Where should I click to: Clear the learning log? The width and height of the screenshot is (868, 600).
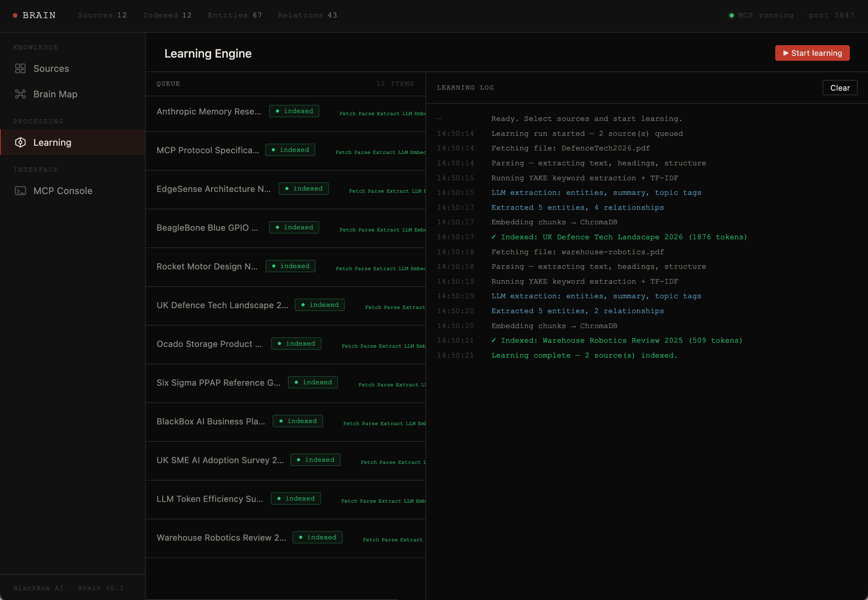point(840,87)
